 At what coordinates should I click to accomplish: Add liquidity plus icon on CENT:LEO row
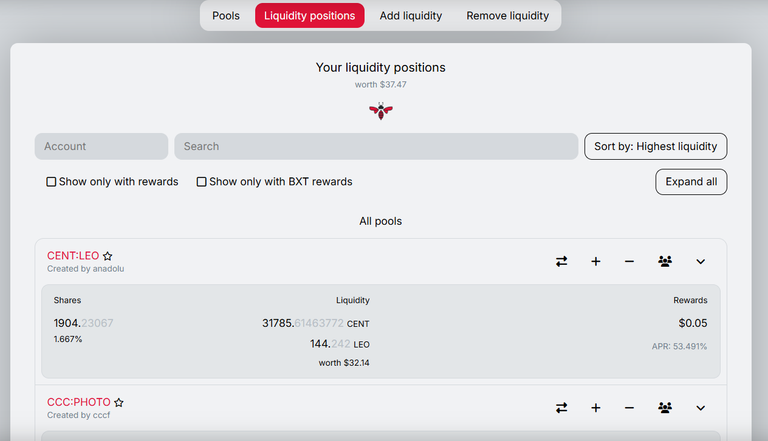(596, 262)
